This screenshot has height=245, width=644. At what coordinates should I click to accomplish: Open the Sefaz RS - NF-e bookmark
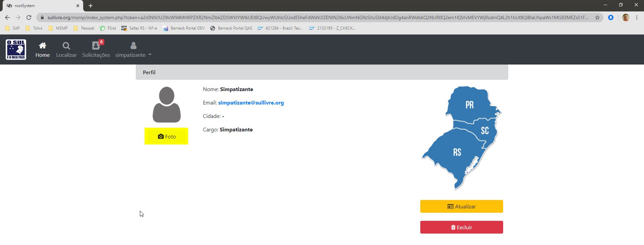(x=139, y=28)
